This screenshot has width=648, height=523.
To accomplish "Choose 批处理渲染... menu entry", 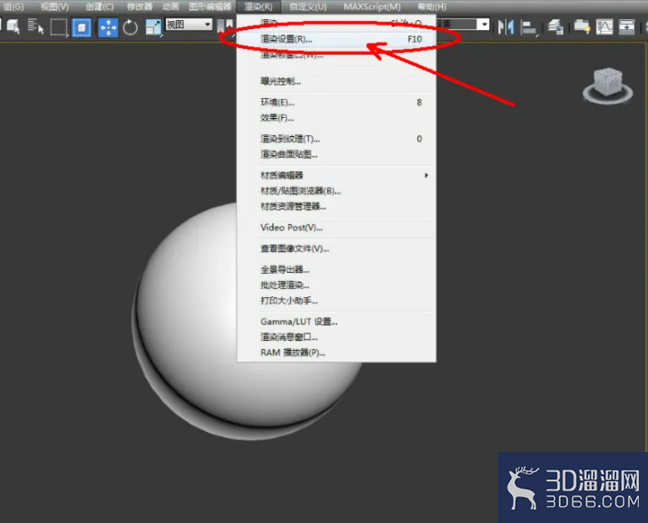I will pyautogui.click(x=336, y=285).
